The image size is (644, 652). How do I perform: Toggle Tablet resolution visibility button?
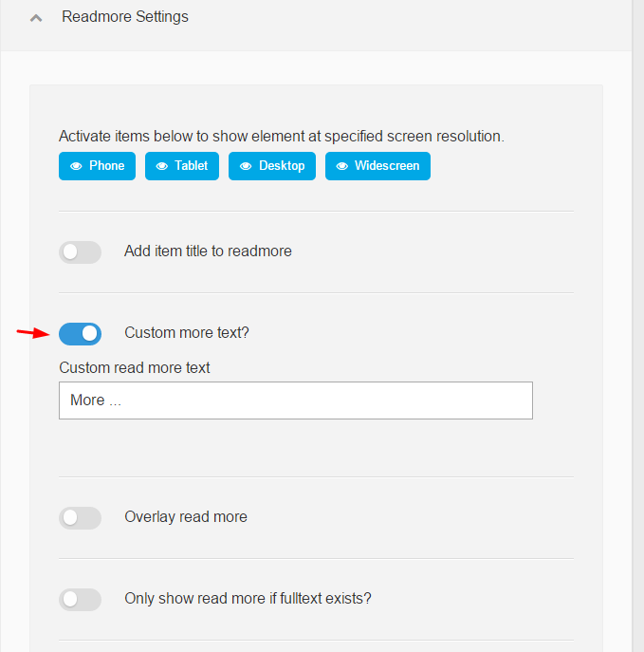click(182, 166)
